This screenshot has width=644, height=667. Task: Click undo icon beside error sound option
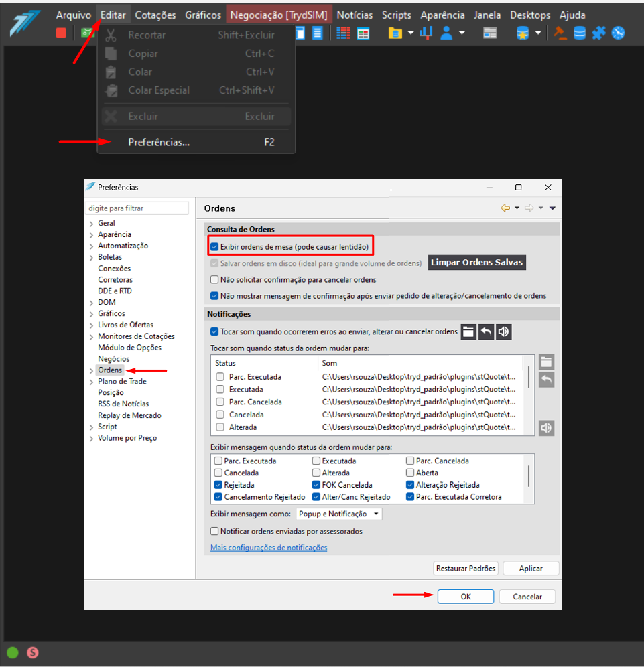tap(486, 331)
